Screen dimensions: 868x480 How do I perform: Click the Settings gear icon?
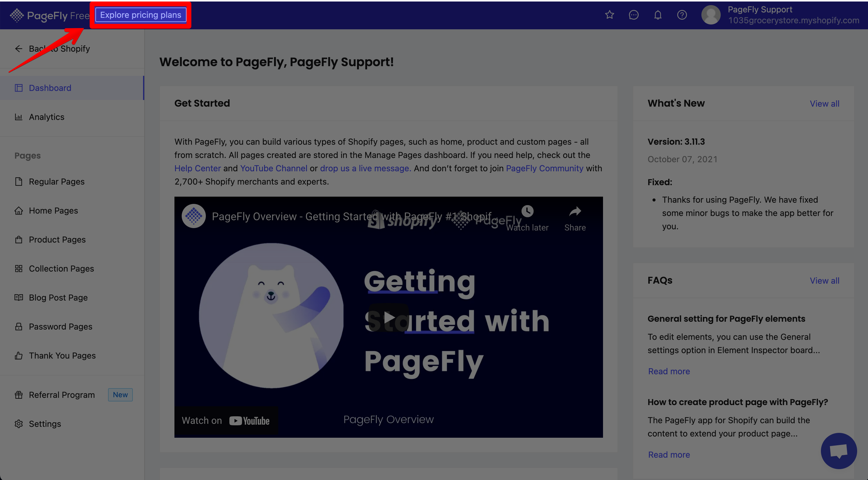(18, 424)
